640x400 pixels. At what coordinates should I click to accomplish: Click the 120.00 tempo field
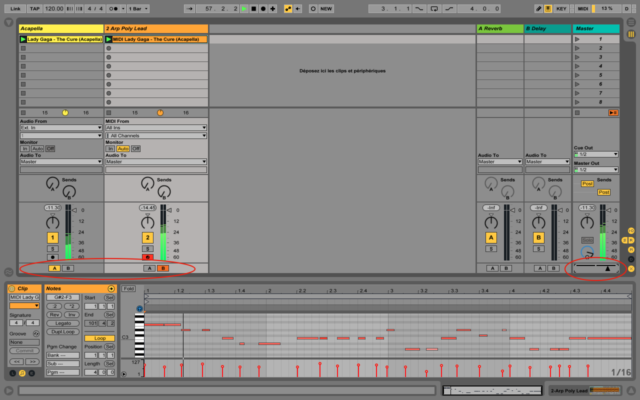(54, 9)
